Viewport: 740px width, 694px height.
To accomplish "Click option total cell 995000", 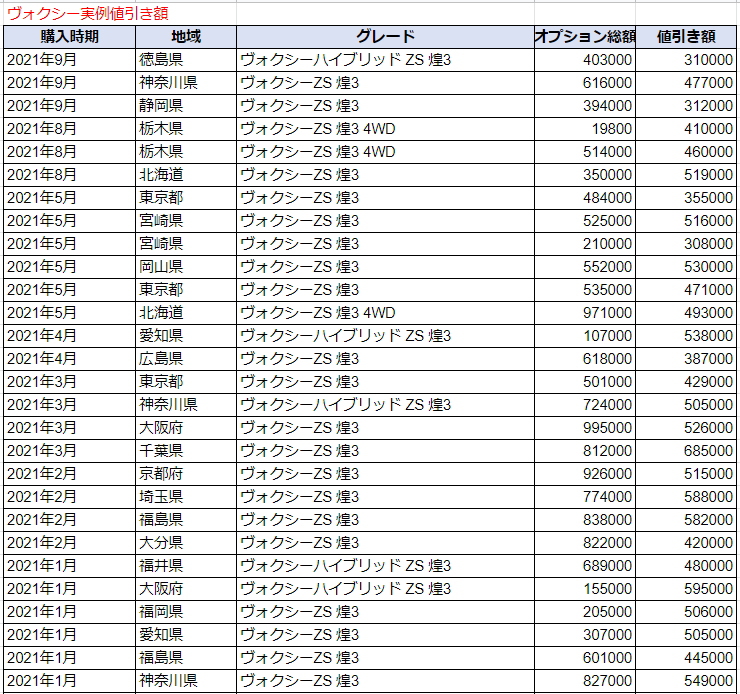I will pyautogui.click(x=585, y=428).
